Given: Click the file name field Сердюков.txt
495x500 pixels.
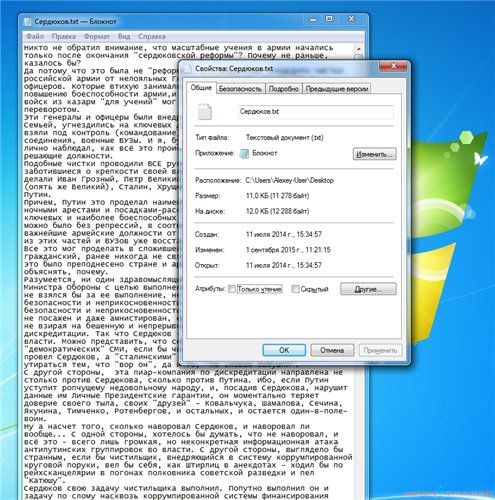Looking at the screenshot, I should pyautogui.click(x=316, y=112).
